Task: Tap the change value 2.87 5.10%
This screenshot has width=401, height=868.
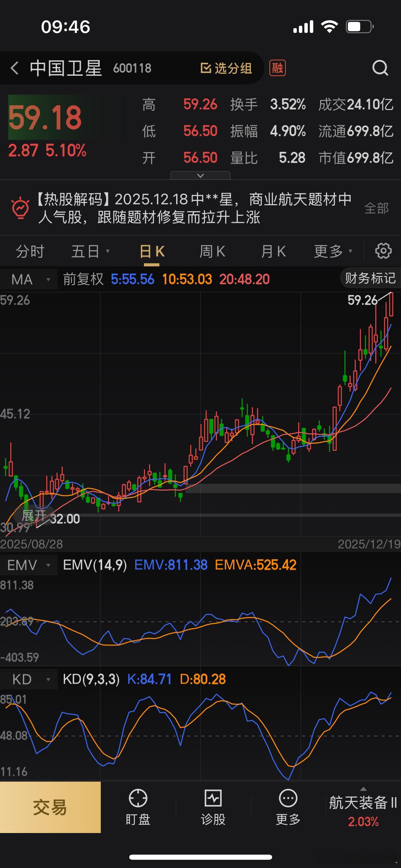Action: click(x=47, y=150)
